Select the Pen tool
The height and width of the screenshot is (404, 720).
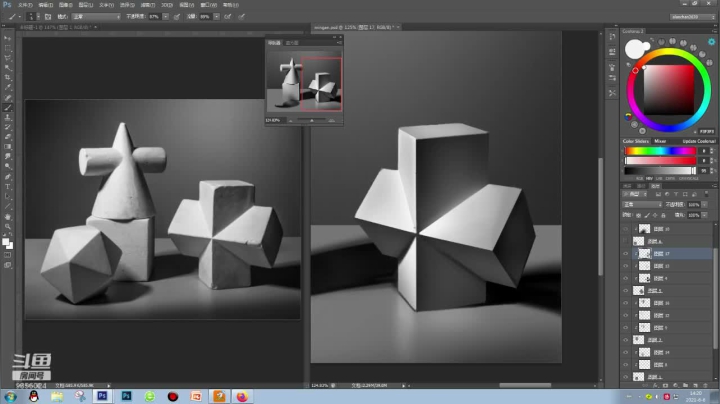point(8,177)
